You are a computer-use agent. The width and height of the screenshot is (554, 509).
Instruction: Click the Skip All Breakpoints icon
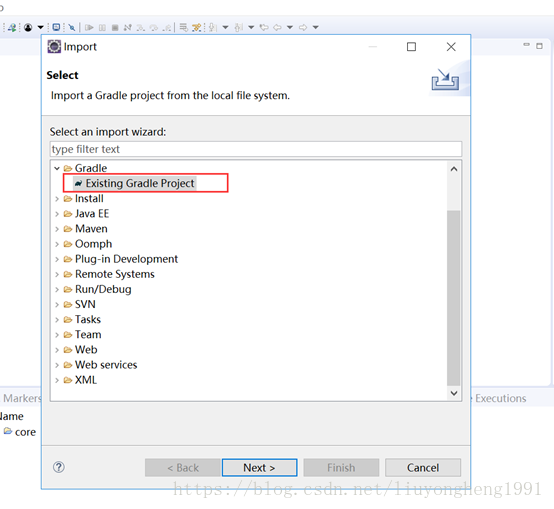coord(71,27)
